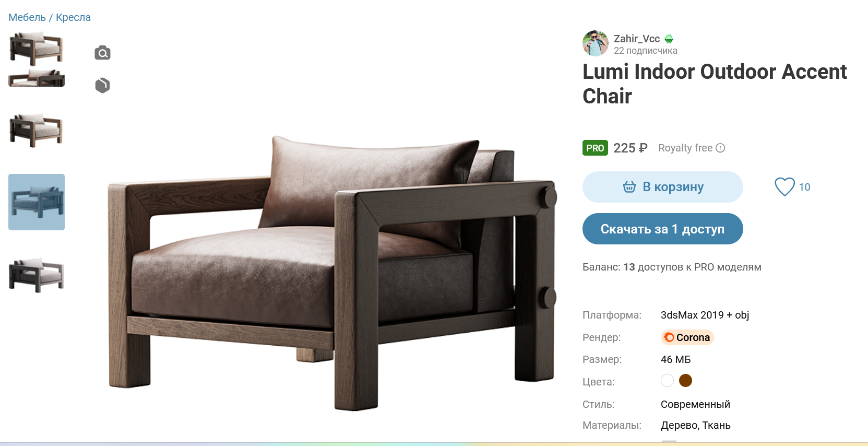
Task: Click Скачать за 1 доступ button
Action: tap(662, 229)
